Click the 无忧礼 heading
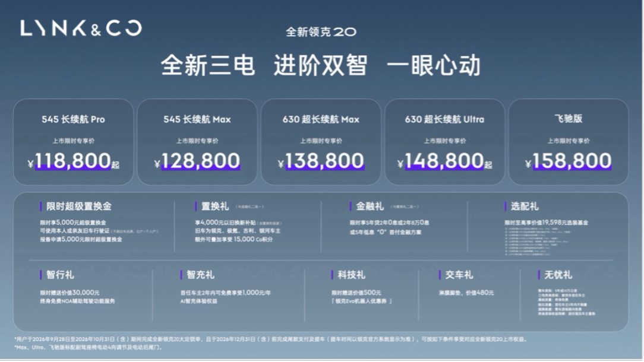The height and width of the screenshot is (362, 644). pyautogui.click(x=558, y=275)
